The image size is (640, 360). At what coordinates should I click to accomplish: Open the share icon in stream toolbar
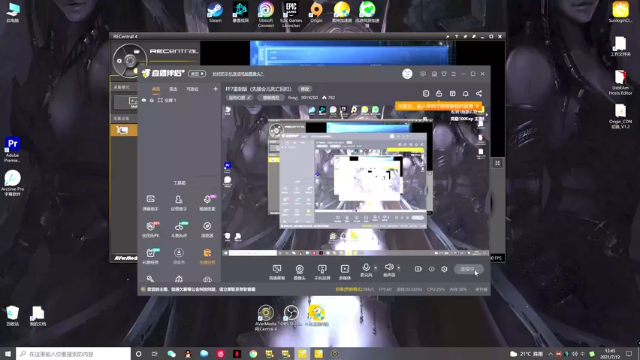pyautogui.click(x=479, y=93)
